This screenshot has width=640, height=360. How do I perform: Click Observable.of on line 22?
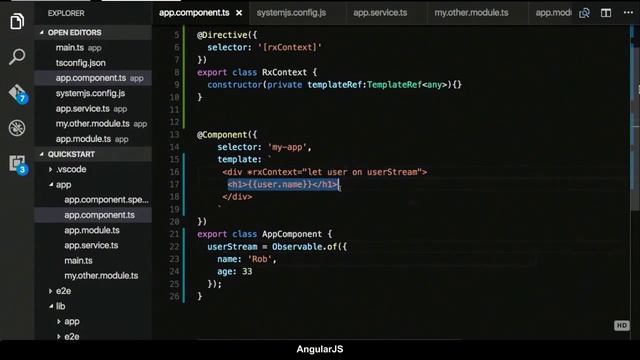tap(304, 247)
